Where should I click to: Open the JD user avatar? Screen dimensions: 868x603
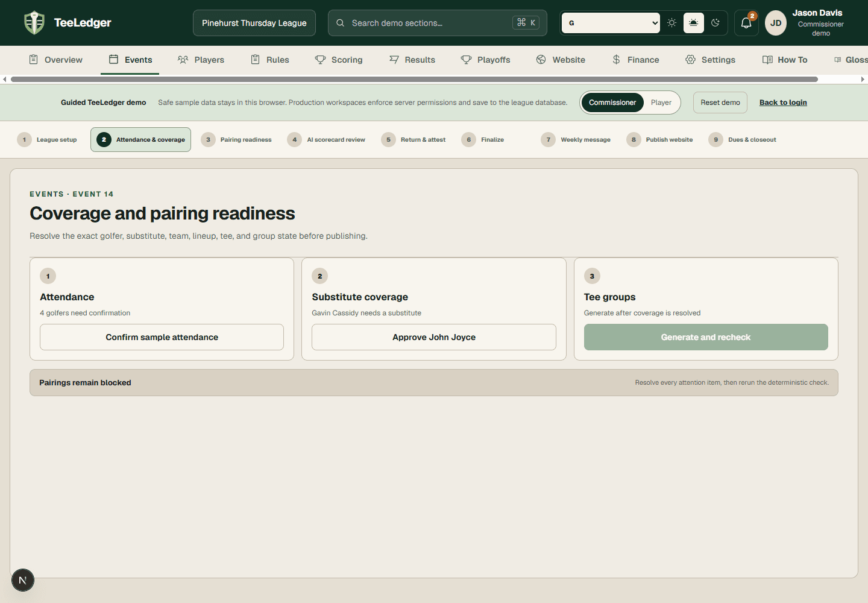pos(776,23)
